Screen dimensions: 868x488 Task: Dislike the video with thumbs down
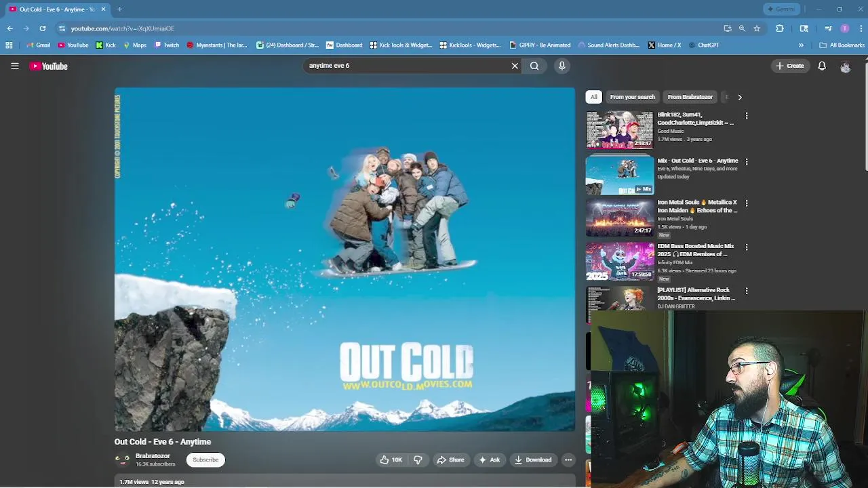pos(418,460)
